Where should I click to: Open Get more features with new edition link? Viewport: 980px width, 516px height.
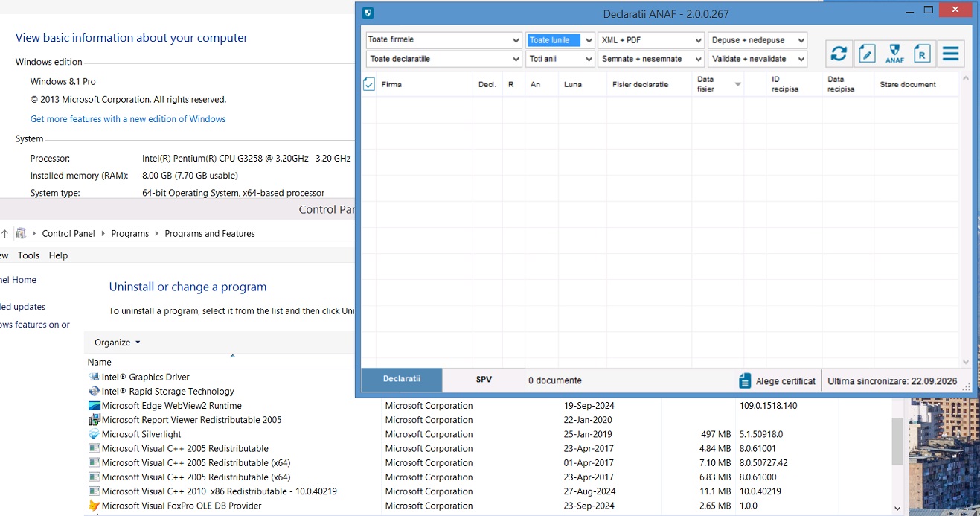tap(128, 119)
